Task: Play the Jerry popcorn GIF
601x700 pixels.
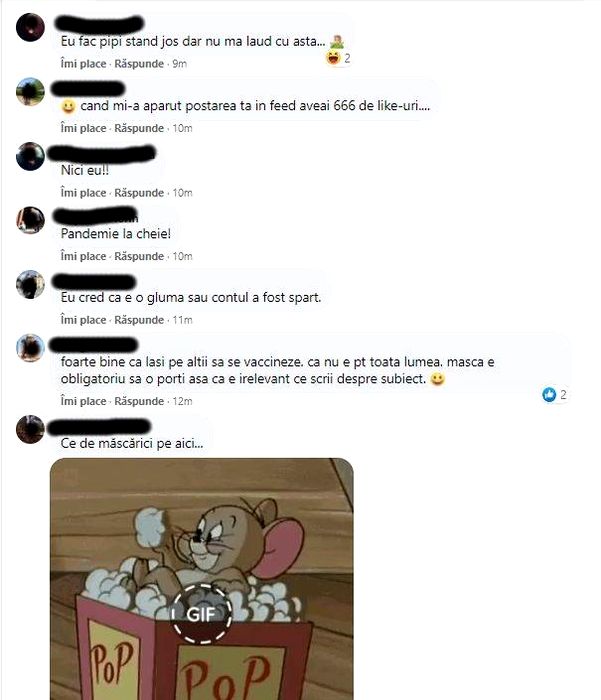Action: [x=202, y=613]
